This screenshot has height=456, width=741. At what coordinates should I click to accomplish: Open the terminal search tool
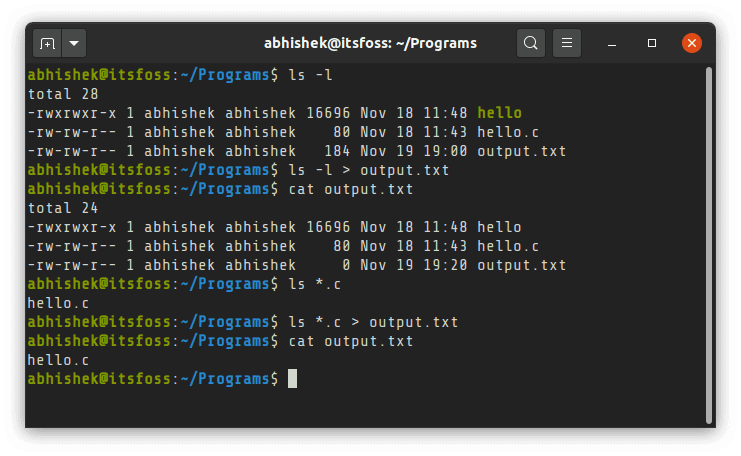[x=531, y=43]
